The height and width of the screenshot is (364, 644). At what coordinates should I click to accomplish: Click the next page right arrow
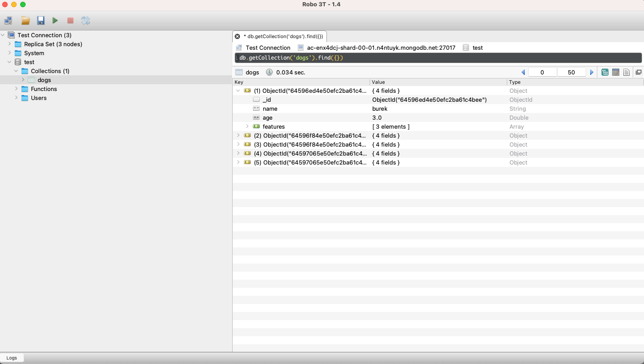point(592,72)
